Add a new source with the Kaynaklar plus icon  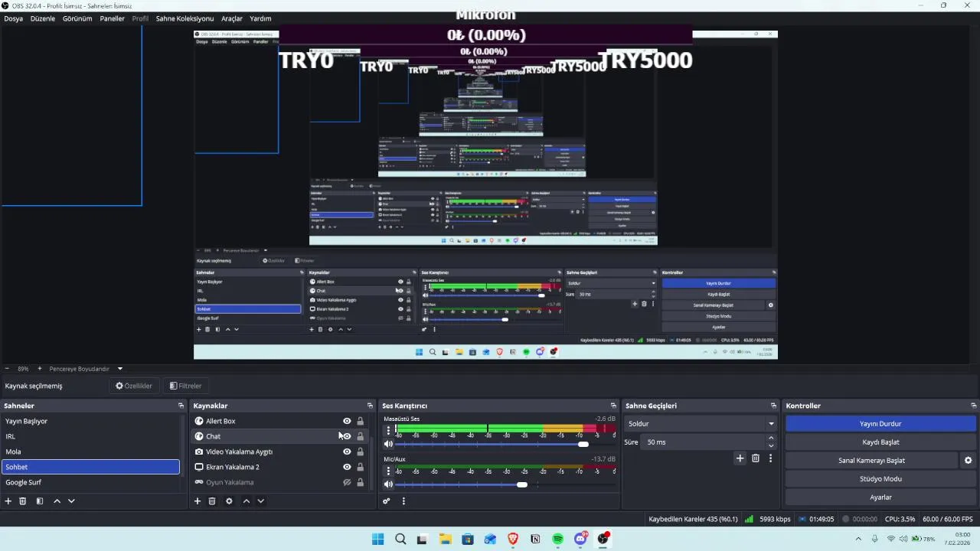click(x=198, y=501)
